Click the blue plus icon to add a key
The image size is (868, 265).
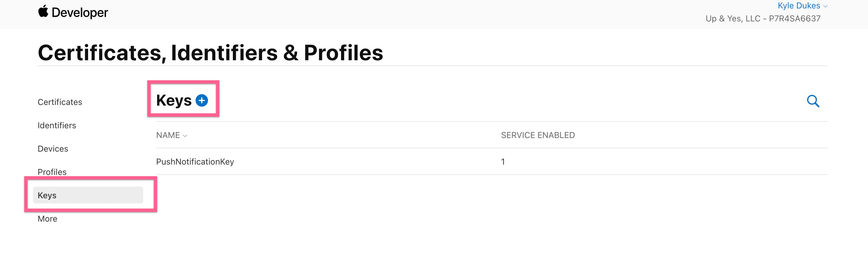(x=202, y=100)
